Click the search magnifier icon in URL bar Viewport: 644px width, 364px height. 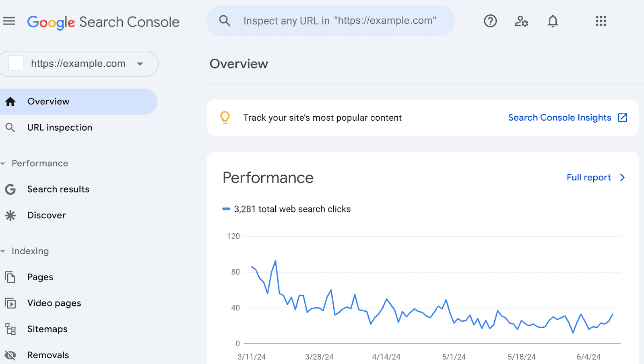tap(225, 21)
